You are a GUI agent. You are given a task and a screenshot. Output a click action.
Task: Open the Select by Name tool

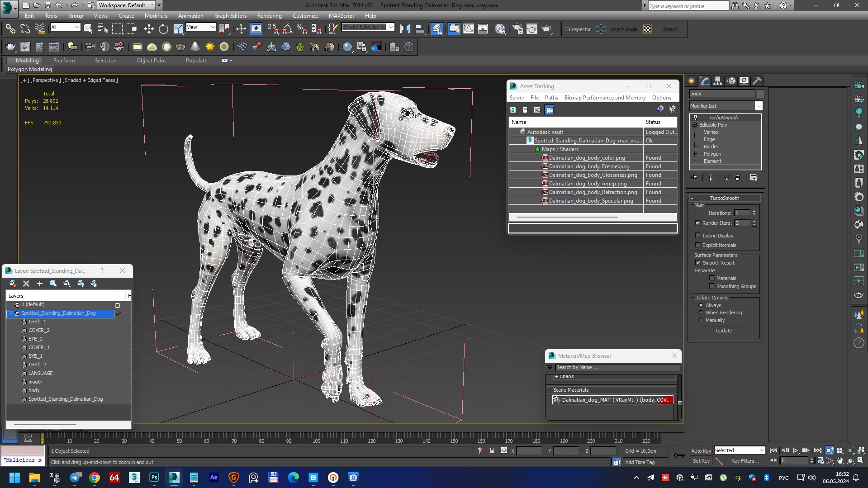coord(103,29)
